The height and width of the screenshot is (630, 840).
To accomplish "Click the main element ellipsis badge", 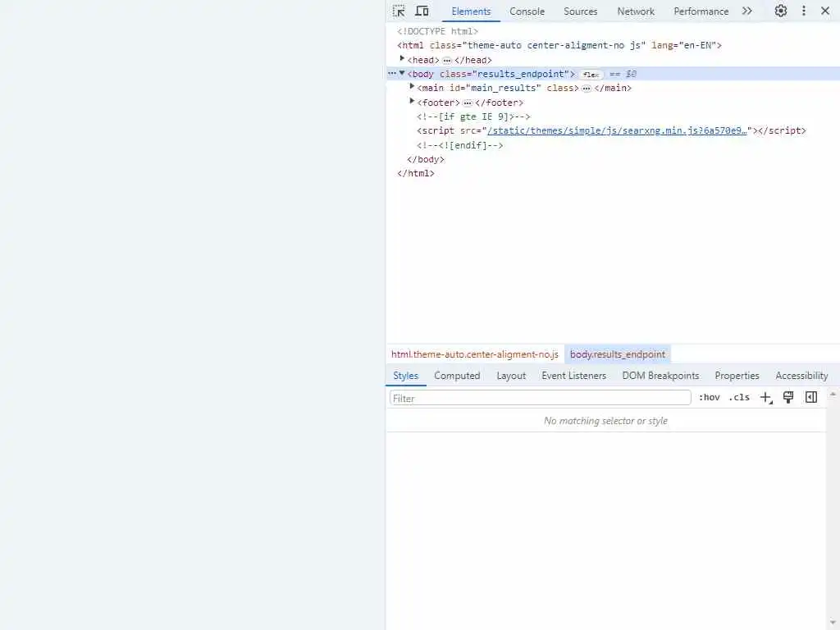I will (x=586, y=89).
